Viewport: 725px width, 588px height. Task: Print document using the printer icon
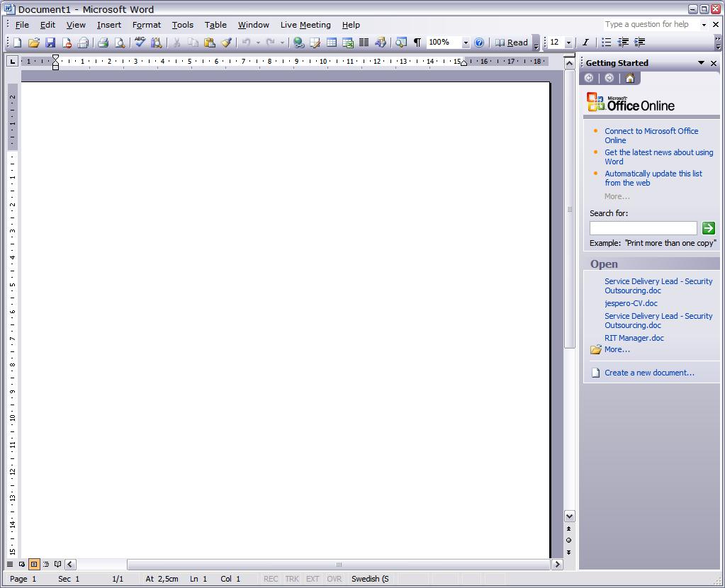click(103, 43)
